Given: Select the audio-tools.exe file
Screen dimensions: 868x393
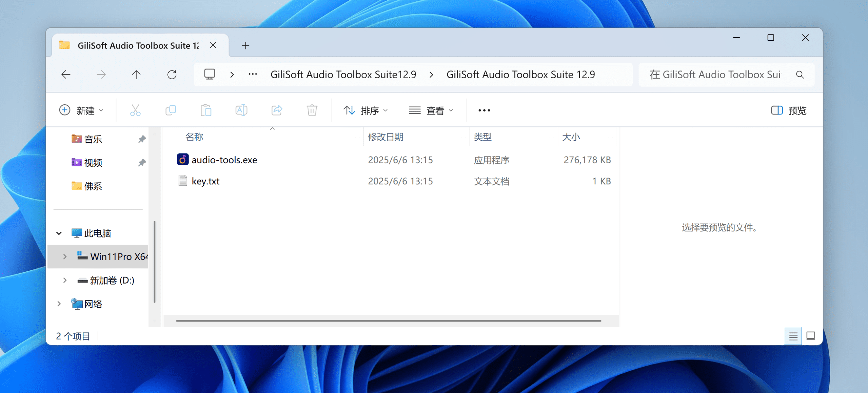Looking at the screenshot, I should 224,160.
